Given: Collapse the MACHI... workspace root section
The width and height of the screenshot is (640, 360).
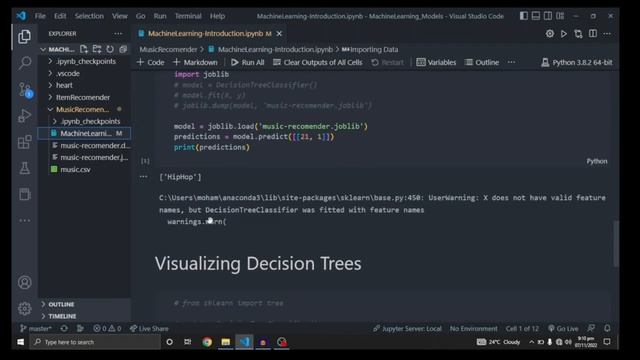Looking at the screenshot, I should (57, 49).
